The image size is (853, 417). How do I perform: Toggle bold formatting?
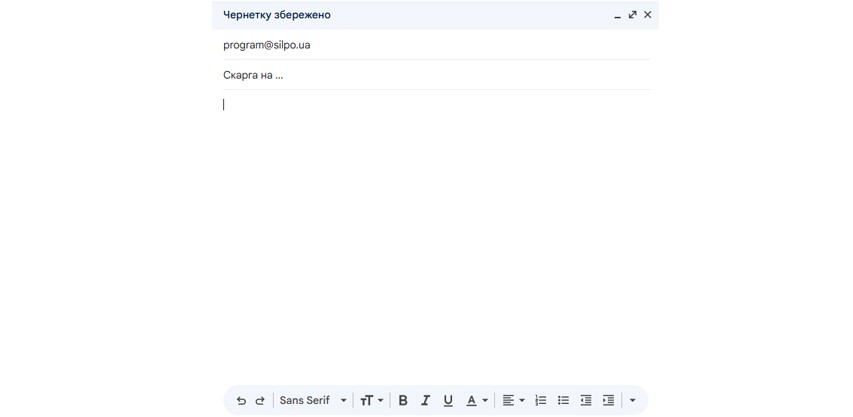pyautogui.click(x=403, y=401)
